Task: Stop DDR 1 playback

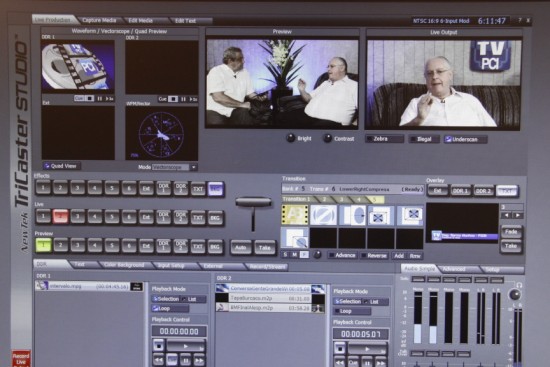Action: (x=159, y=346)
